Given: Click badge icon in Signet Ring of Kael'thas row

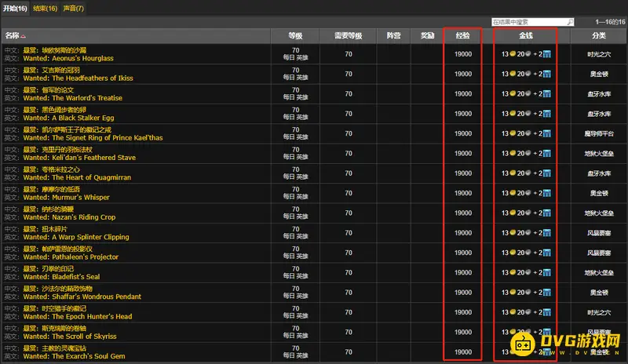Looking at the screenshot, I should 546,133.
